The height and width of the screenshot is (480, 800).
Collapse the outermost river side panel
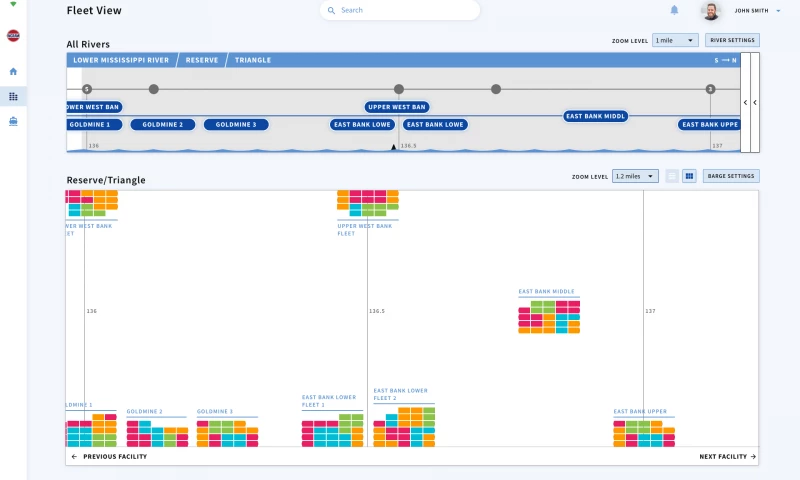[755, 102]
